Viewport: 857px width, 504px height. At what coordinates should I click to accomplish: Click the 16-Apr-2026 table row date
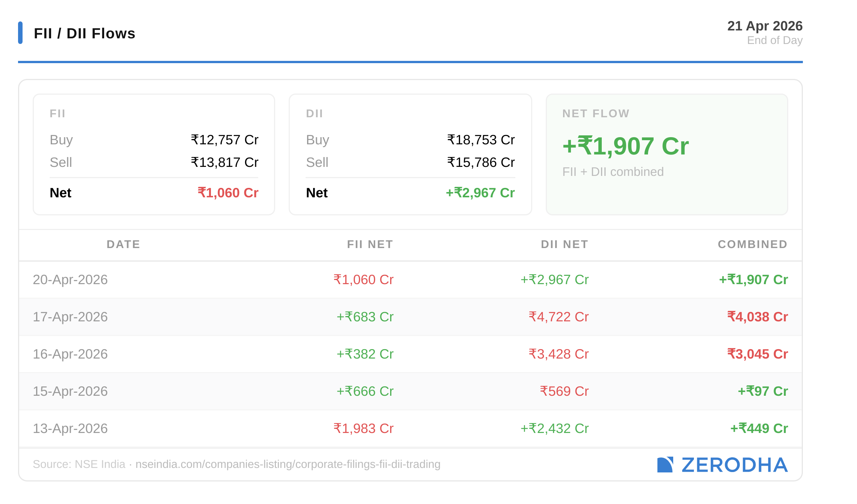pos(70,354)
